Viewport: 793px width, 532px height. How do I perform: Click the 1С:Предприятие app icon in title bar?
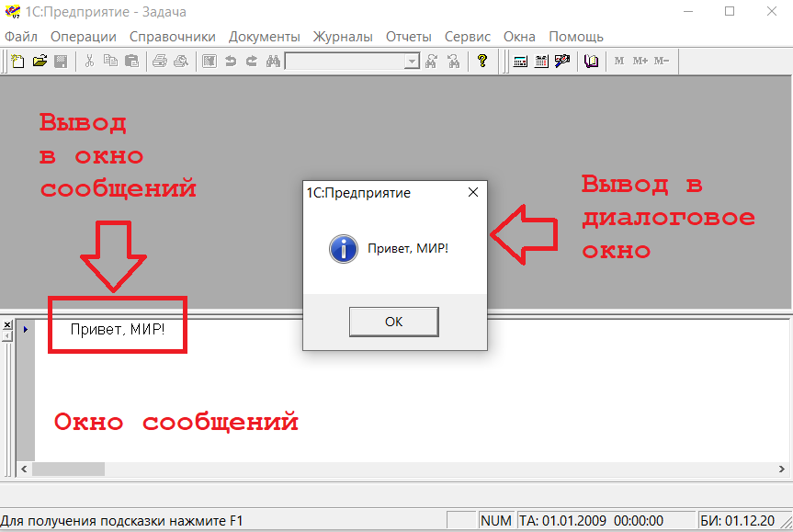[13, 12]
